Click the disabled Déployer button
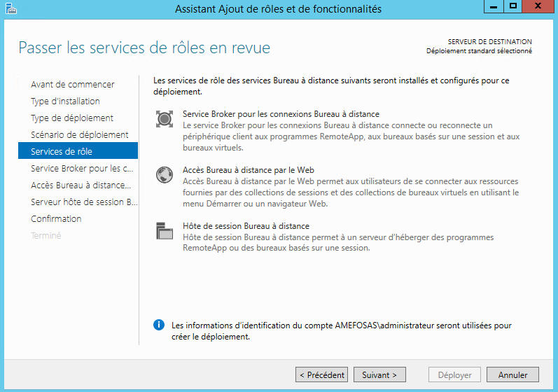 (455, 374)
